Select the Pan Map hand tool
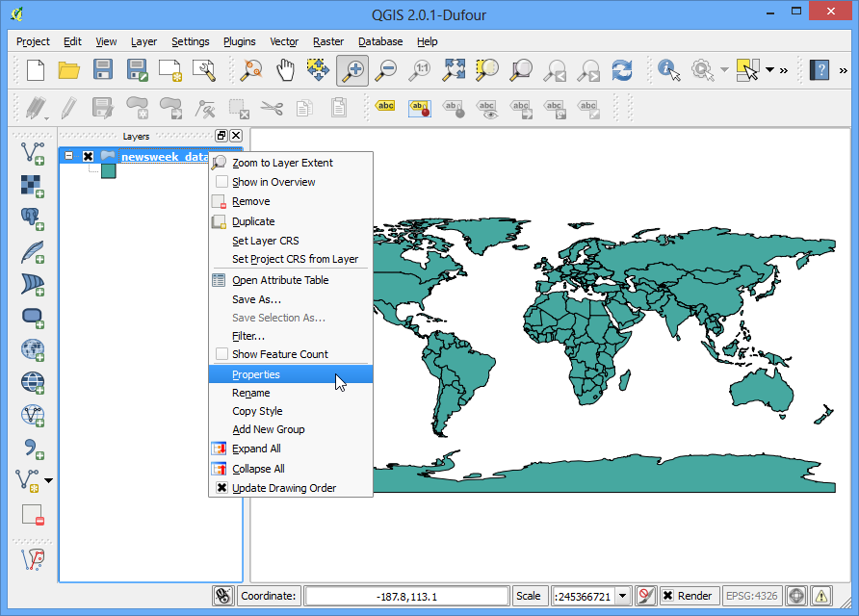 tap(285, 69)
